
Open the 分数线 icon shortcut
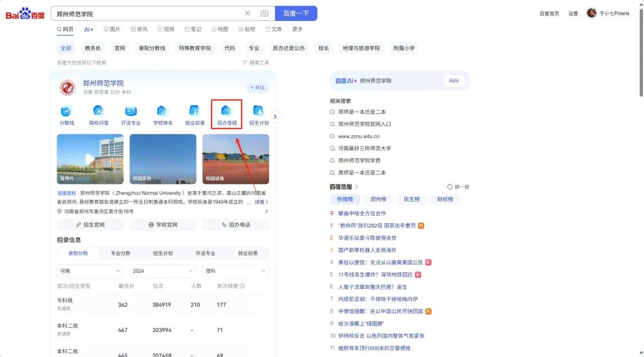click(x=67, y=116)
